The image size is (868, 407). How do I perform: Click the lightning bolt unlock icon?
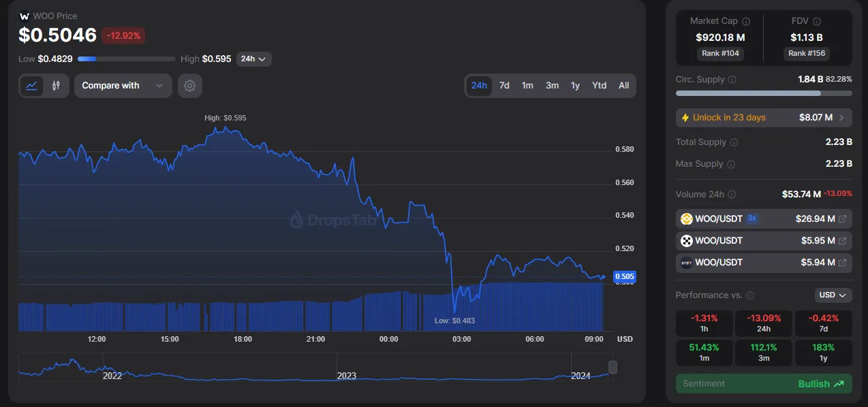click(x=685, y=118)
